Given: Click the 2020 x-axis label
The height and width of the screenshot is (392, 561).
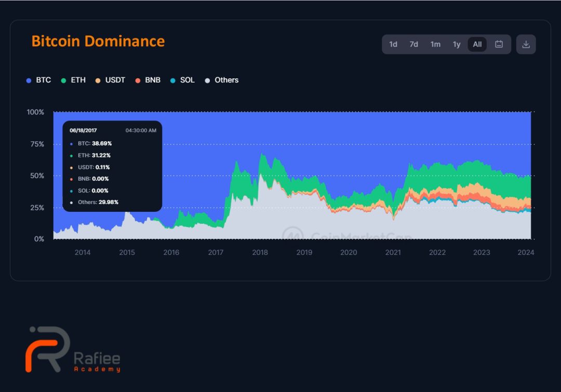Looking at the screenshot, I should [x=349, y=252].
